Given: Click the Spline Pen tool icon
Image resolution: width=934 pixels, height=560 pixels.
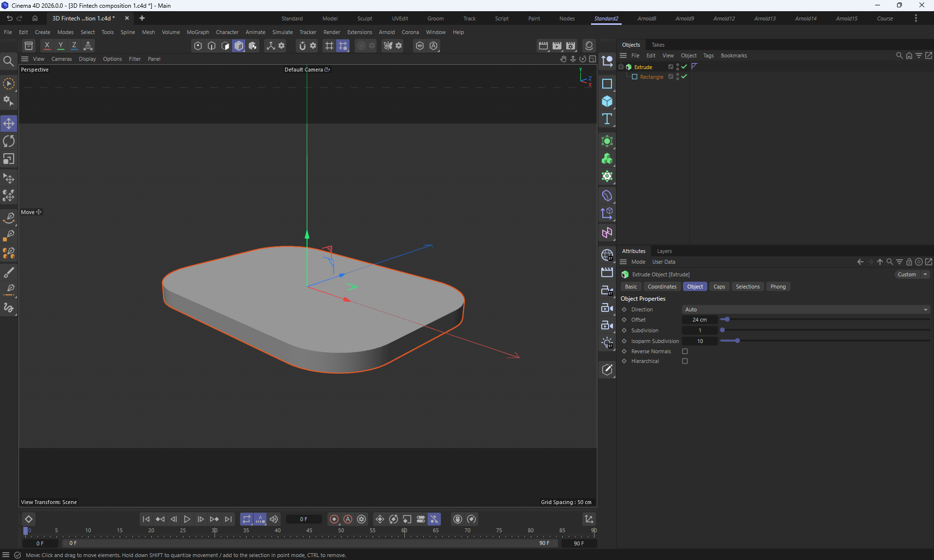Looking at the screenshot, I should tap(9, 217).
